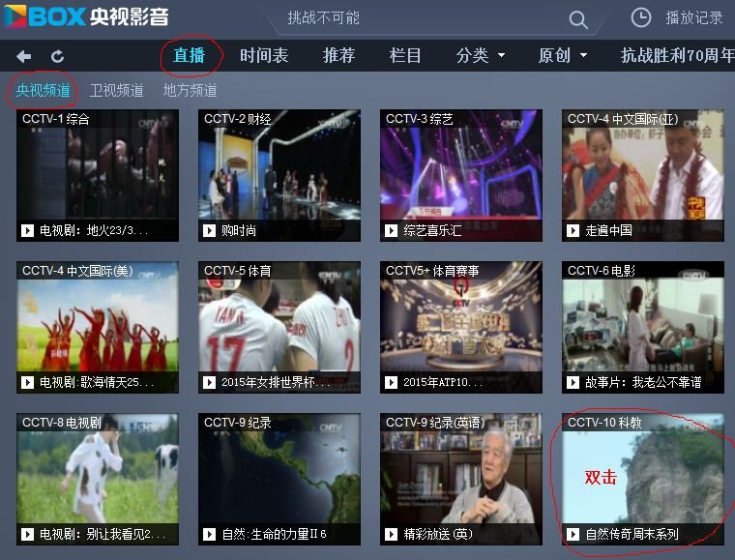Viewport: 735px width, 560px height.
Task: Click play icon beside 电视剧：别让我看见2
Action: coord(28,534)
